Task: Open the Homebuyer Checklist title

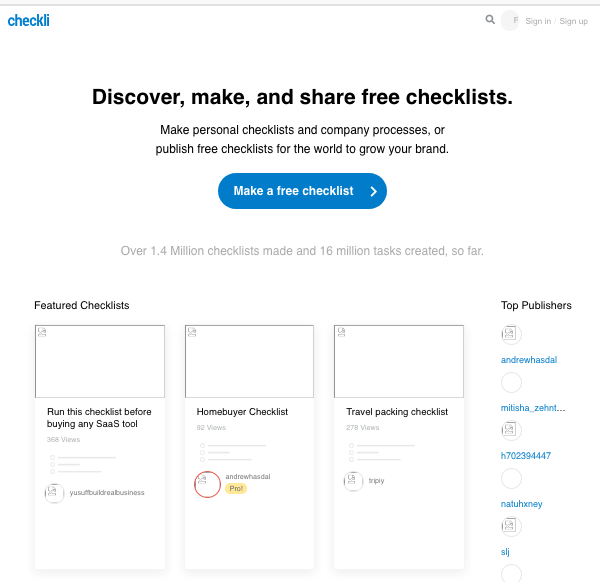Action: tap(242, 412)
